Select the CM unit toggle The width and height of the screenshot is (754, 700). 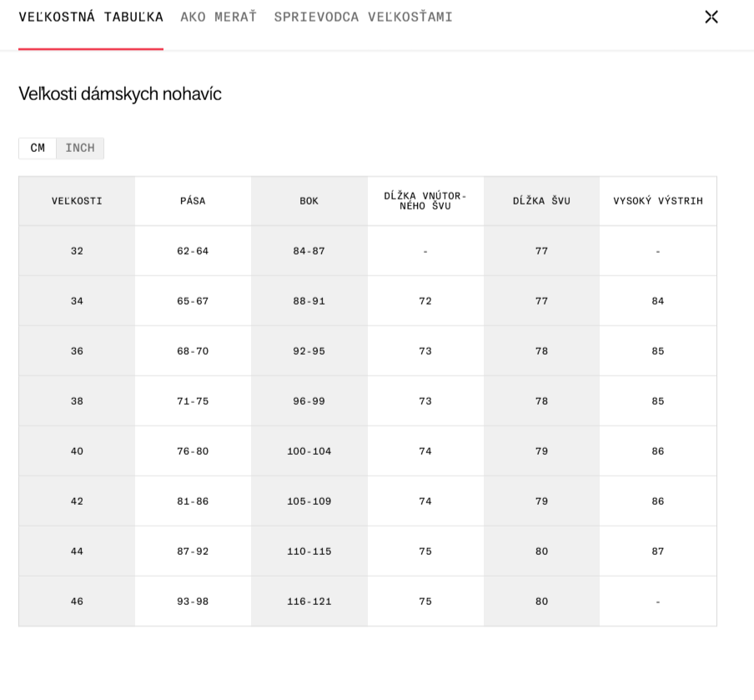click(x=38, y=149)
